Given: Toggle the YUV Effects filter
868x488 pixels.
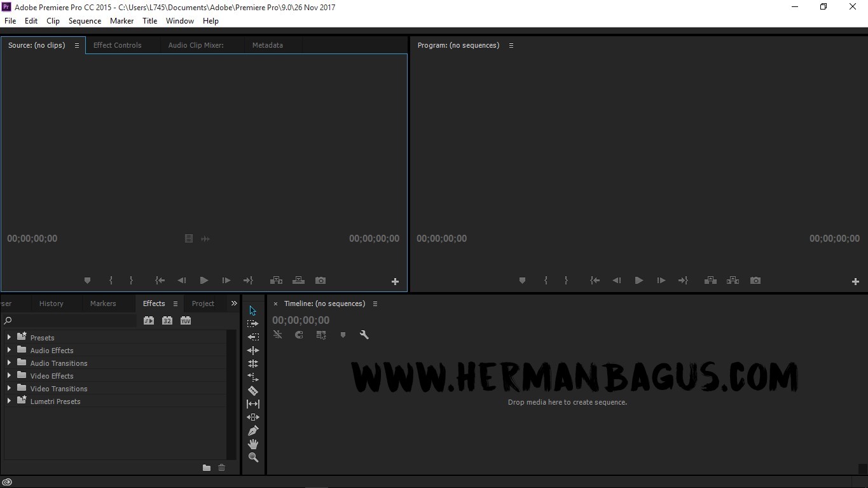Looking at the screenshot, I should (x=186, y=321).
